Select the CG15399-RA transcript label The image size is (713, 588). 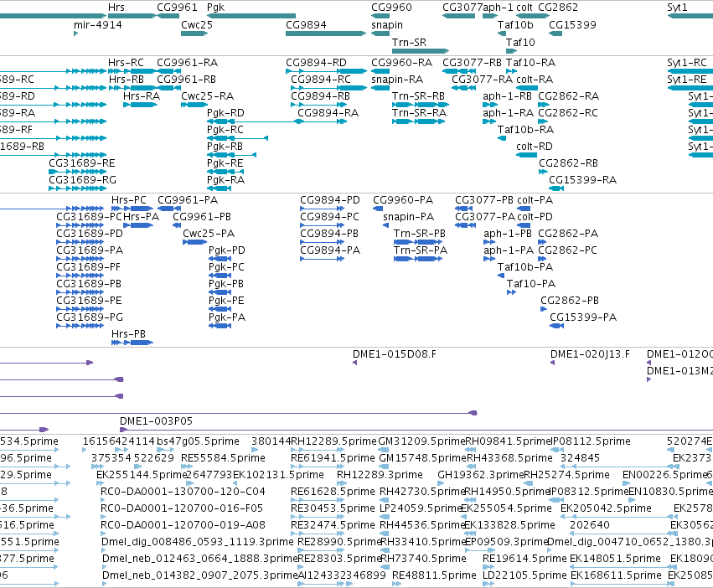point(582,179)
